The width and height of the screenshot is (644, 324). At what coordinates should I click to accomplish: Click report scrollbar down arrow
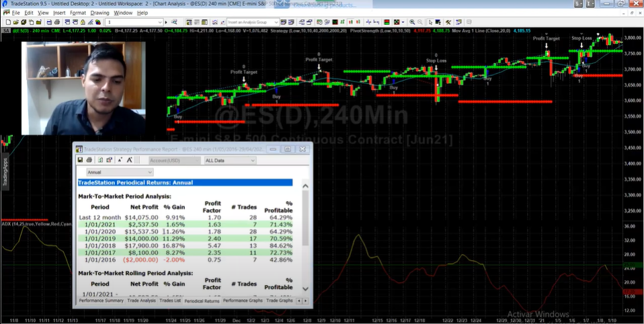[305, 288]
